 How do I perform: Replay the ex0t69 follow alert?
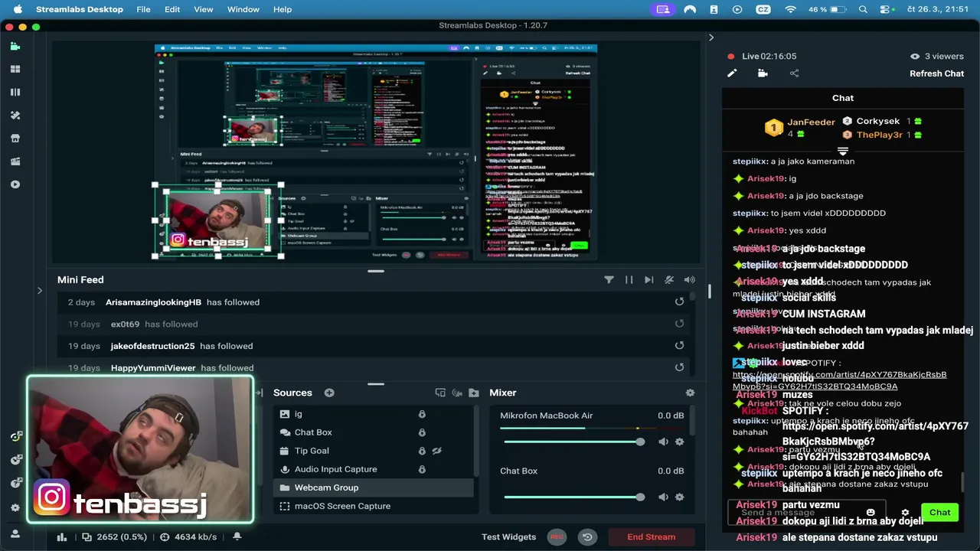pos(679,324)
